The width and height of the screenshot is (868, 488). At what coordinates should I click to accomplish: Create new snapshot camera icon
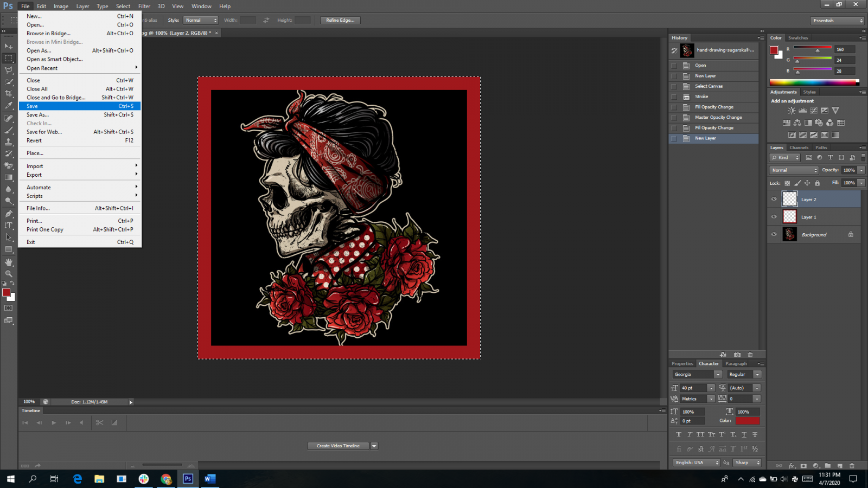tap(737, 355)
